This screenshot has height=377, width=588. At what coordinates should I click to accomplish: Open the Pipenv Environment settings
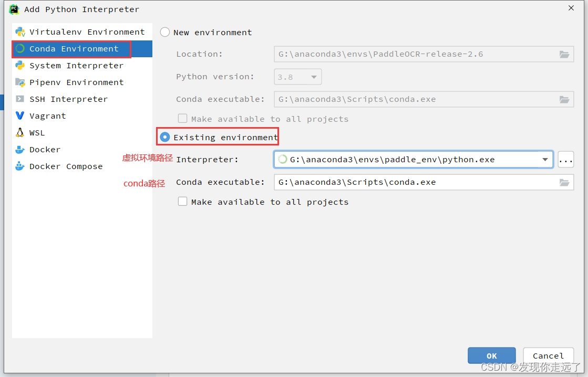[x=21, y=82]
